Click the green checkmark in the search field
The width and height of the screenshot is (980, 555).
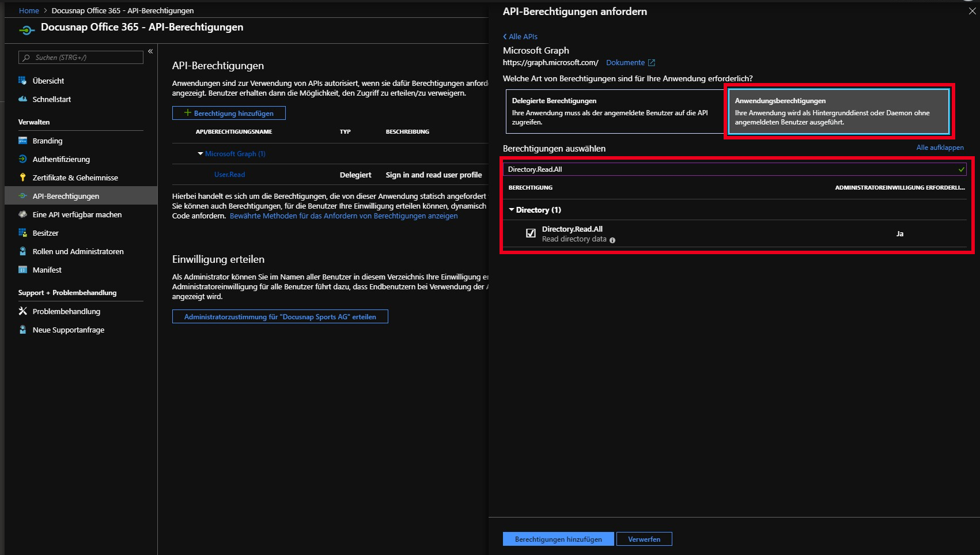[961, 169]
